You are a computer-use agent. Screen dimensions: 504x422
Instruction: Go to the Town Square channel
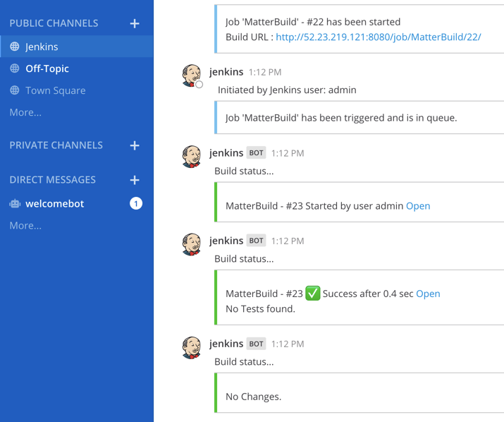click(77, 90)
